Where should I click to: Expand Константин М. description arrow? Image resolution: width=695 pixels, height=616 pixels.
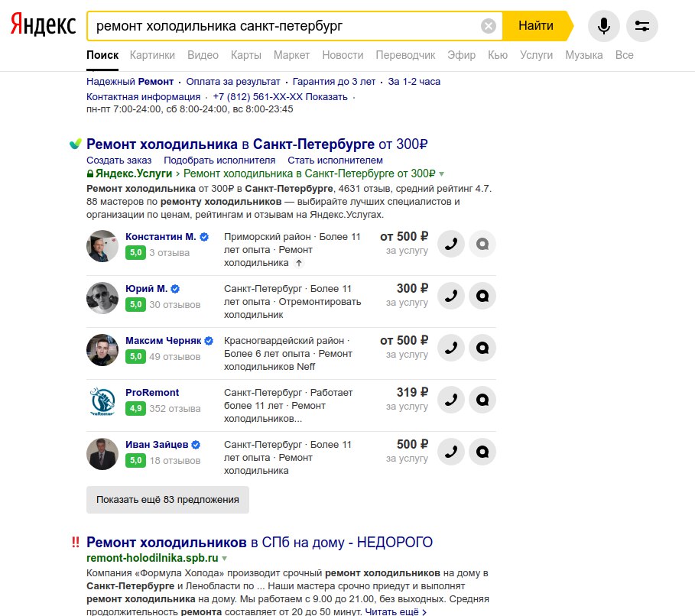299,263
